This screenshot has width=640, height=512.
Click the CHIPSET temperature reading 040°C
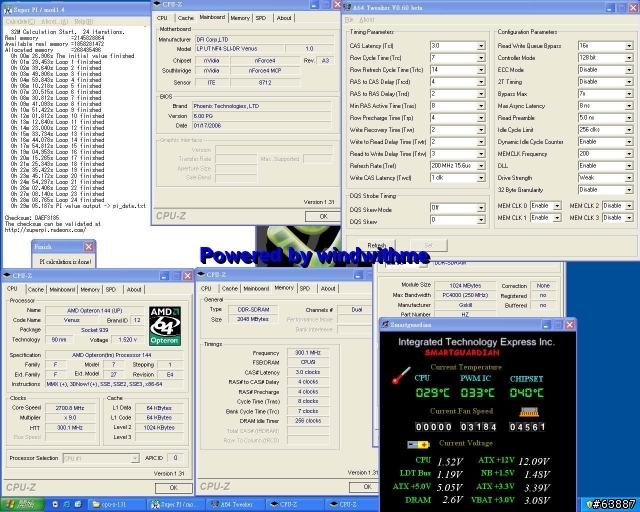coord(527,393)
